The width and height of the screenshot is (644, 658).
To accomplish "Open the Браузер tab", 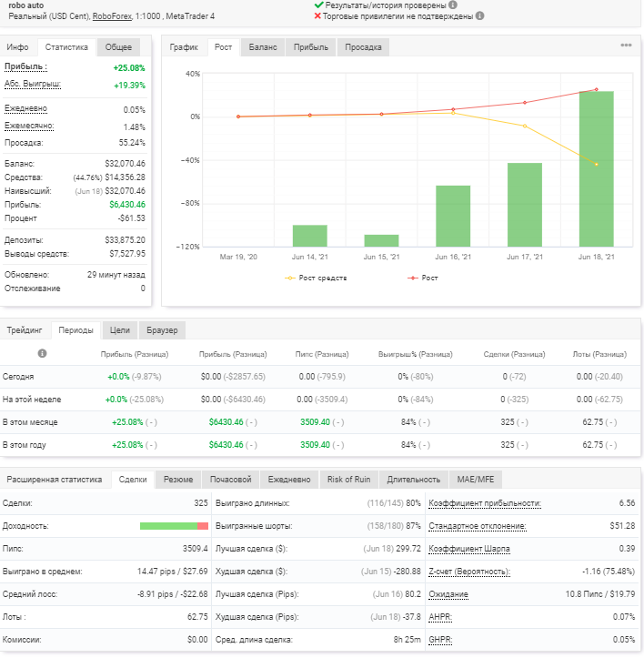I will (162, 330).
